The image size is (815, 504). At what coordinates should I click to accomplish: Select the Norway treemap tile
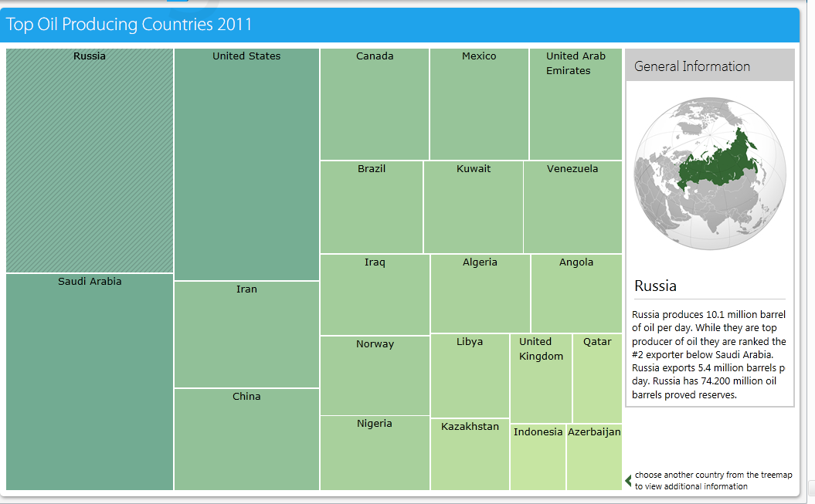(x=375, y=376)
